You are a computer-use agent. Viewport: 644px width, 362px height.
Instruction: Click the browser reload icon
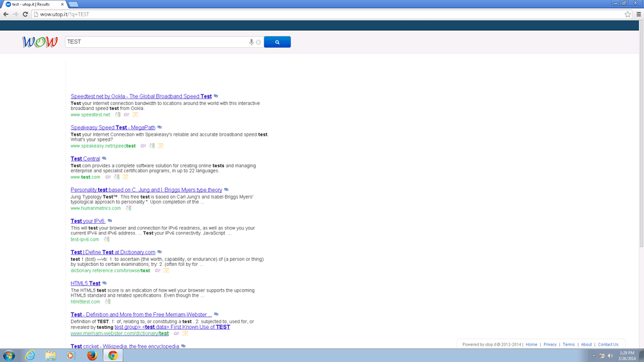[x=25, y=14]
